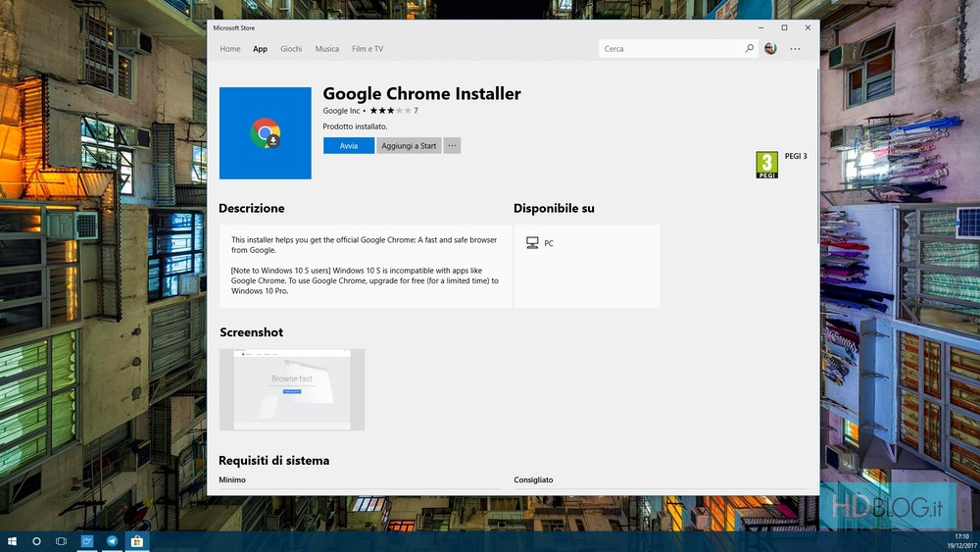This screenshot has width=980, height=552.
Task: Click the 'Descrizione' heading
Action: pos(251,208)
